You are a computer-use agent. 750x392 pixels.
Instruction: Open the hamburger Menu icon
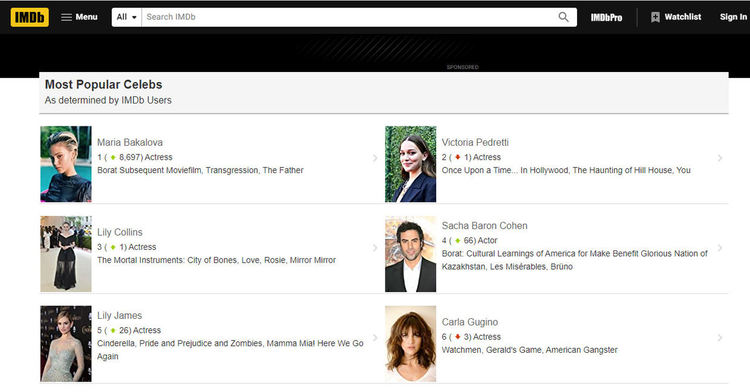[66, 17]
